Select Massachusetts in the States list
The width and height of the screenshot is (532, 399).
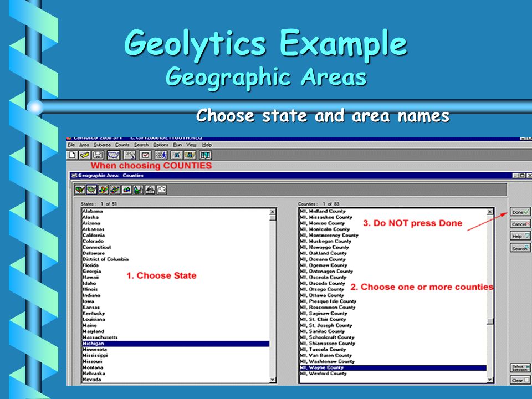pos(176,337)
